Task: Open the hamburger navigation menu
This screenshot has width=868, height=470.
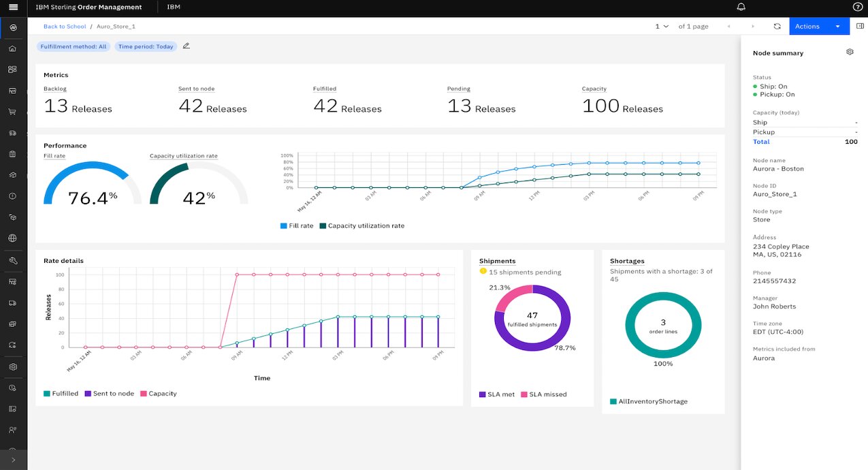Action: click(x=13, y=7)
